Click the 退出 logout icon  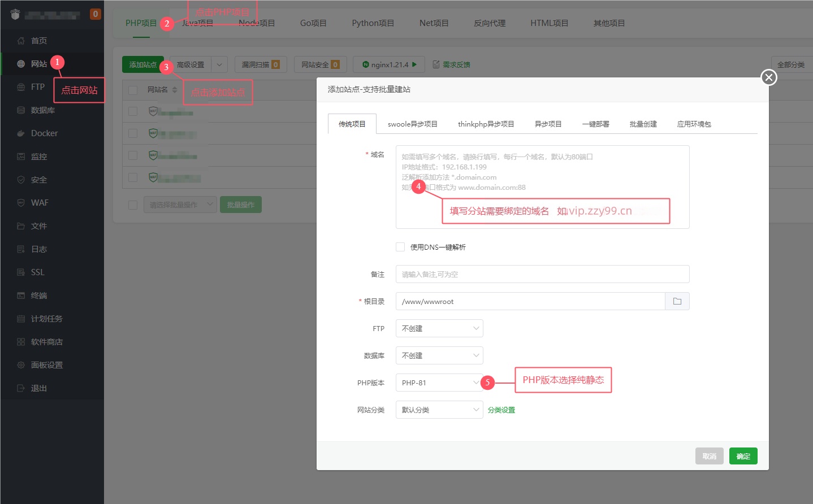point(21,388)
